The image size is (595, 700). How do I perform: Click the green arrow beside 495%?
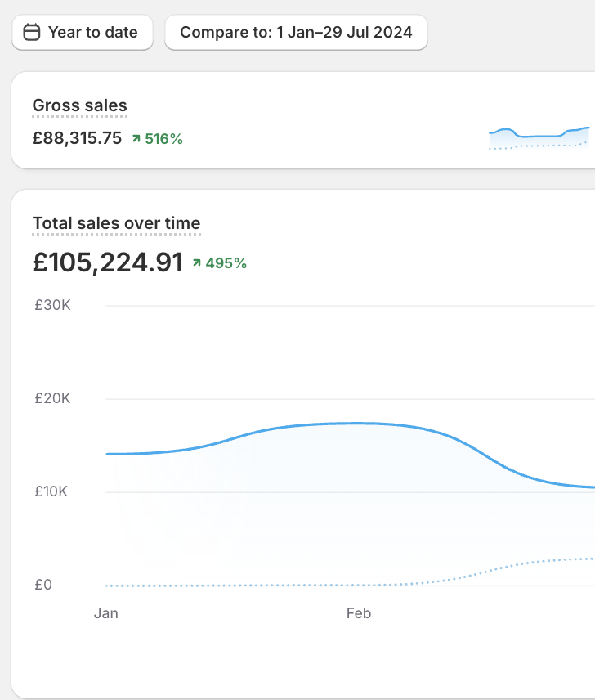click(196, 263)
